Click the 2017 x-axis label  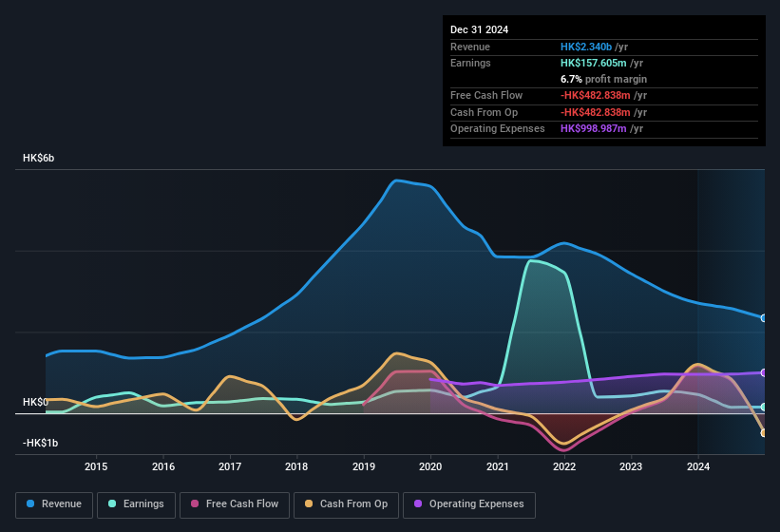[230, 466]
